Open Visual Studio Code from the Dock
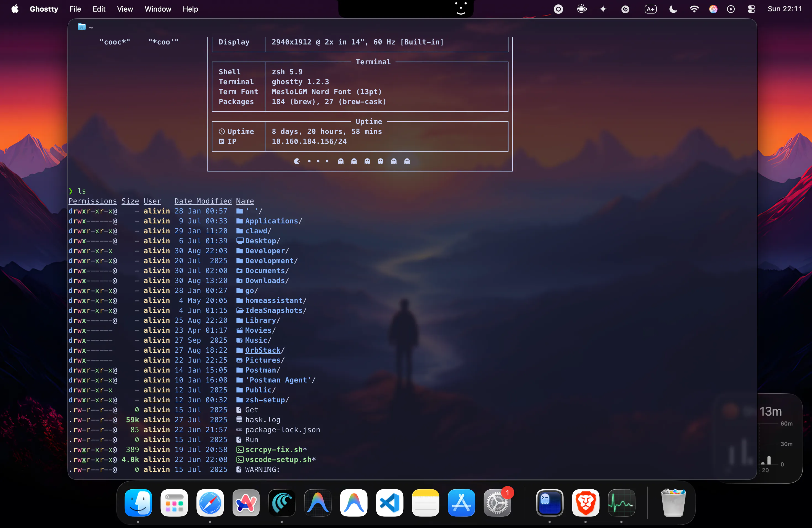This screenshot has width=812, height=528. (390, 503)
